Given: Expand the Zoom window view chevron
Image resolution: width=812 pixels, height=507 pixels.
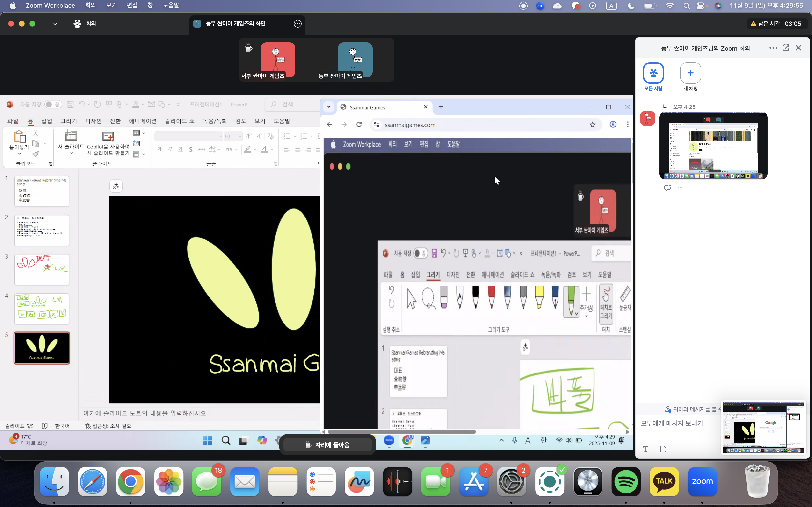Looking at the screenshot, I should [55, 23].
